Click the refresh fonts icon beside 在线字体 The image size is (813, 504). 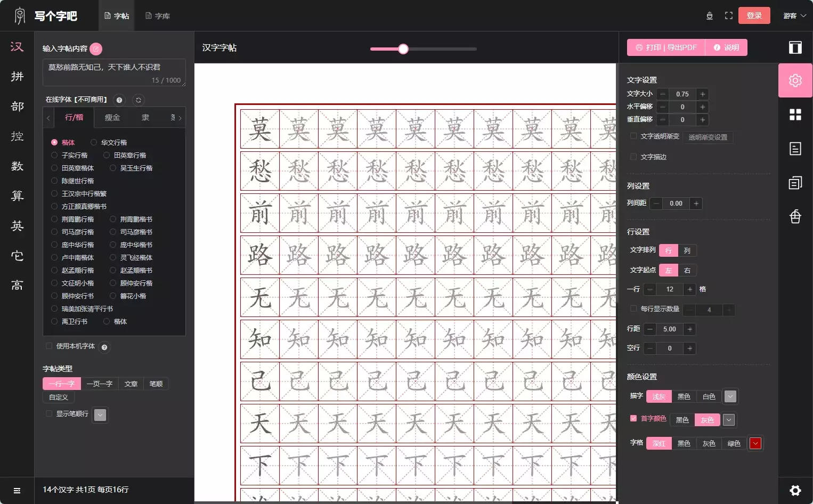(x=139, y=100)
